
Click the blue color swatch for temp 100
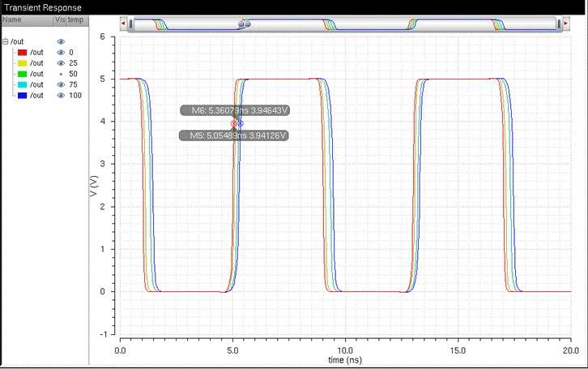(22, 96)
